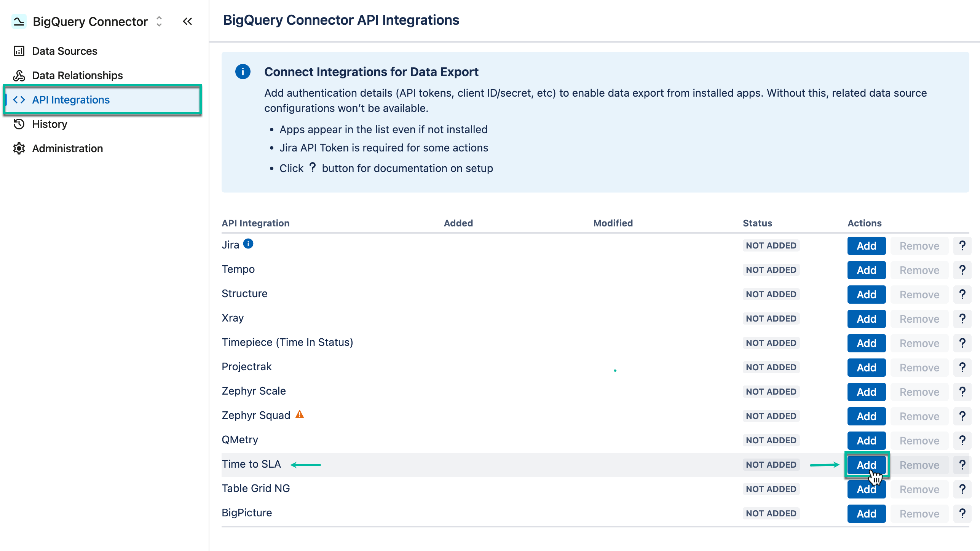Open the app switcher next to BigQuery Connector
Viewport: 980px width, 551px height.
coord(158,22)
